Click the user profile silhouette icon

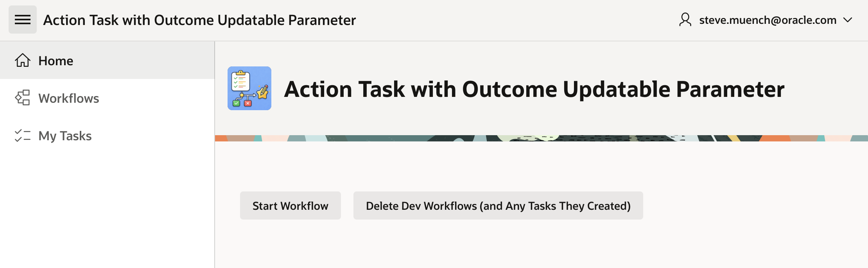click(685, 20)
